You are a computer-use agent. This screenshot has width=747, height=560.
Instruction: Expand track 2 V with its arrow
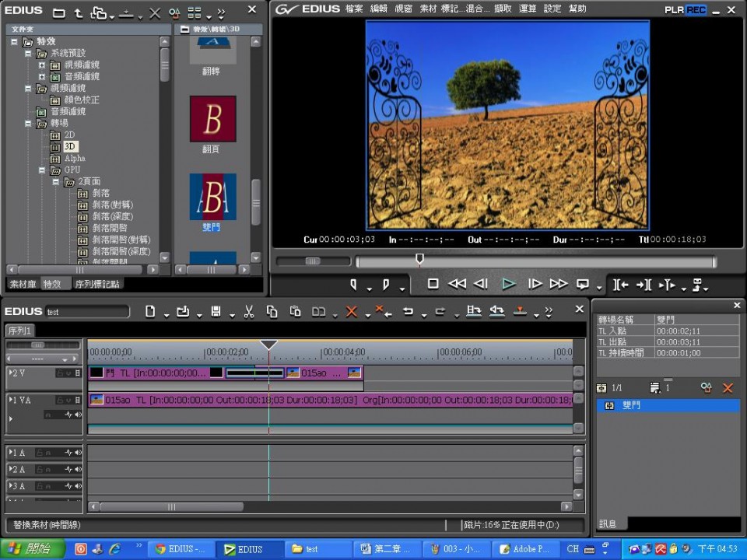(10, 373)
